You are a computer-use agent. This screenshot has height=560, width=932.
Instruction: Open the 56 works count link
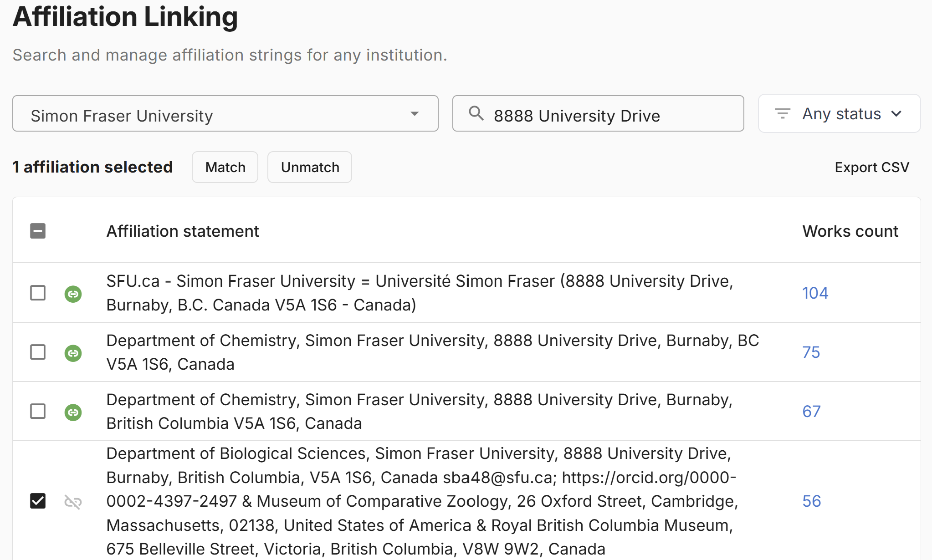point(811,501)
